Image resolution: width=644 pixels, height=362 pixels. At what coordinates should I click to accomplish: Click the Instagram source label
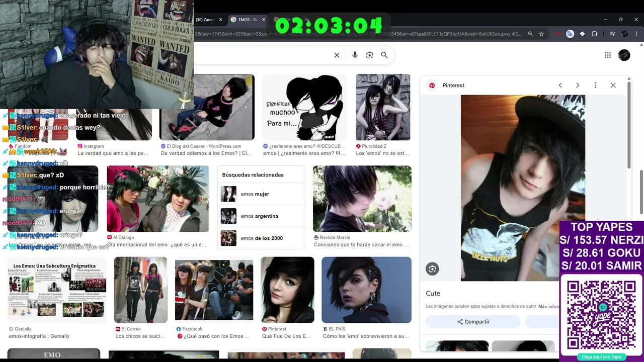[94, 146]
